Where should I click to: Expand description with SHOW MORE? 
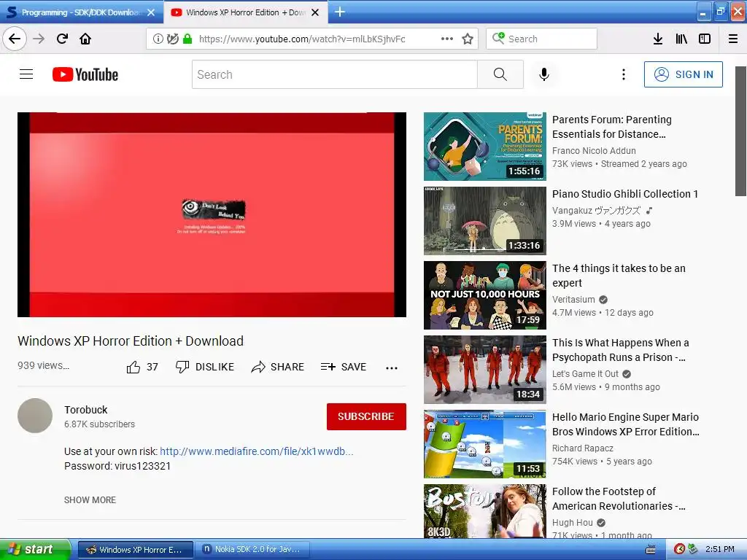[90, 500]
